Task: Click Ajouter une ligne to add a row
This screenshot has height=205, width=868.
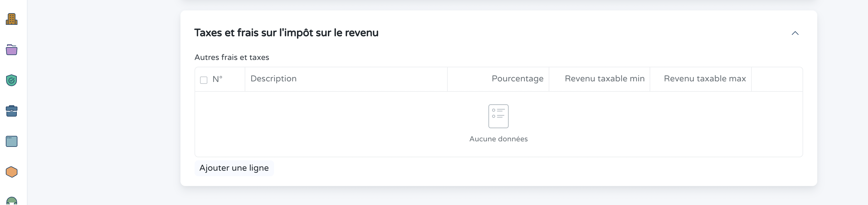Action: pos(234,168)
